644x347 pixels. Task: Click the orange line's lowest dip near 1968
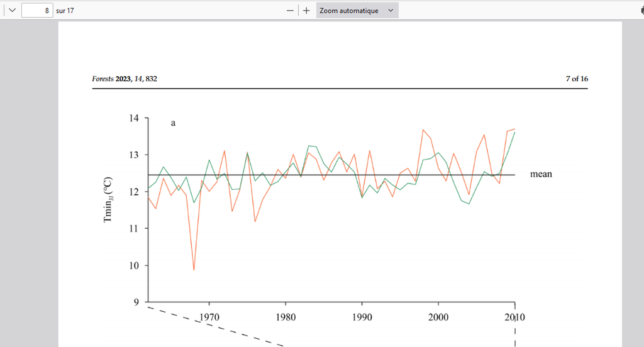(194, 270)
